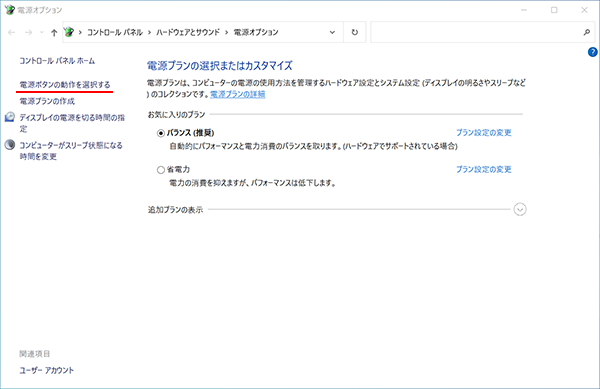Click the power options icon in address bar

pyautogui.click(x=69, y=32)
